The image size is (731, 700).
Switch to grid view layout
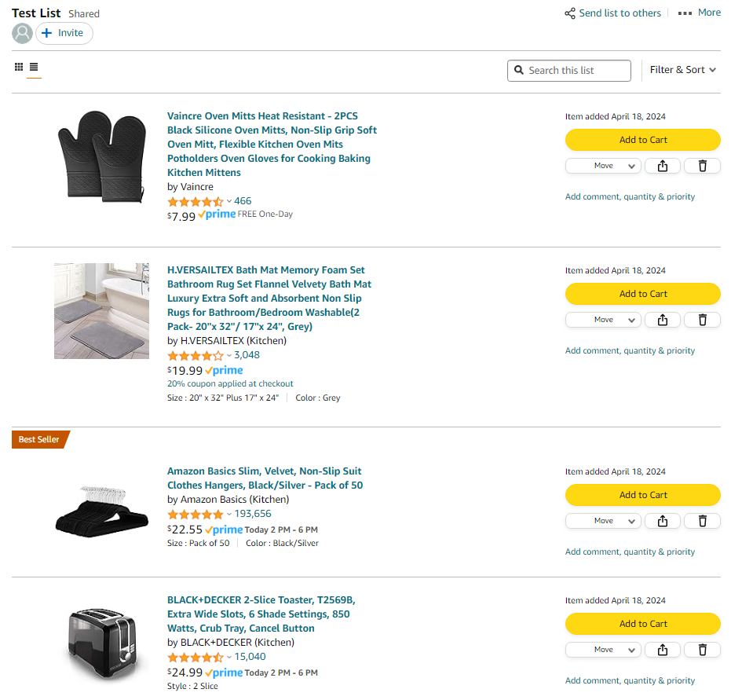pyautogui.click(x=19, y=68)
